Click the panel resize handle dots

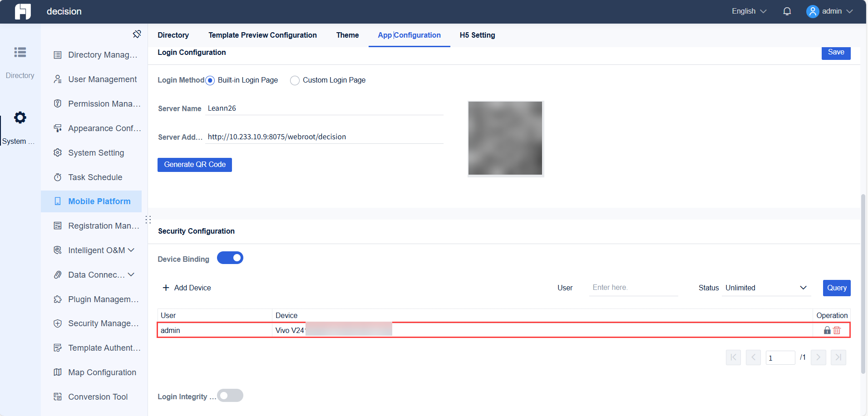[148, 220]
